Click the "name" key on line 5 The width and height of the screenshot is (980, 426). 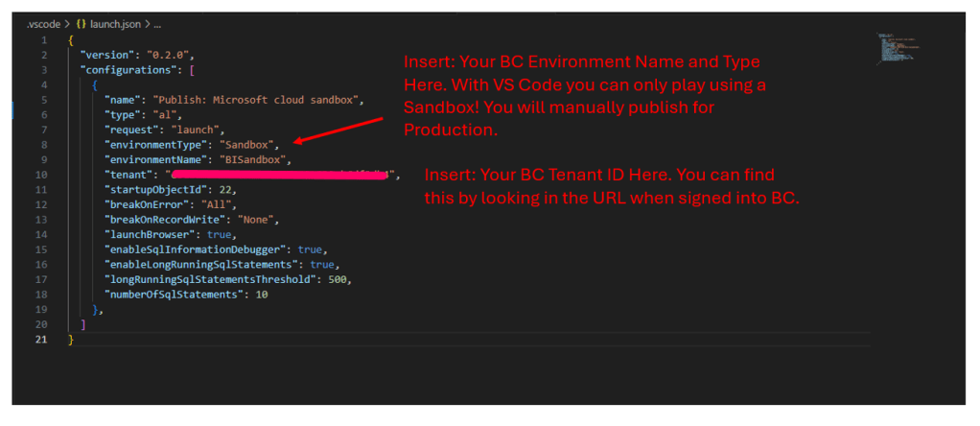(x=123, y=100)
